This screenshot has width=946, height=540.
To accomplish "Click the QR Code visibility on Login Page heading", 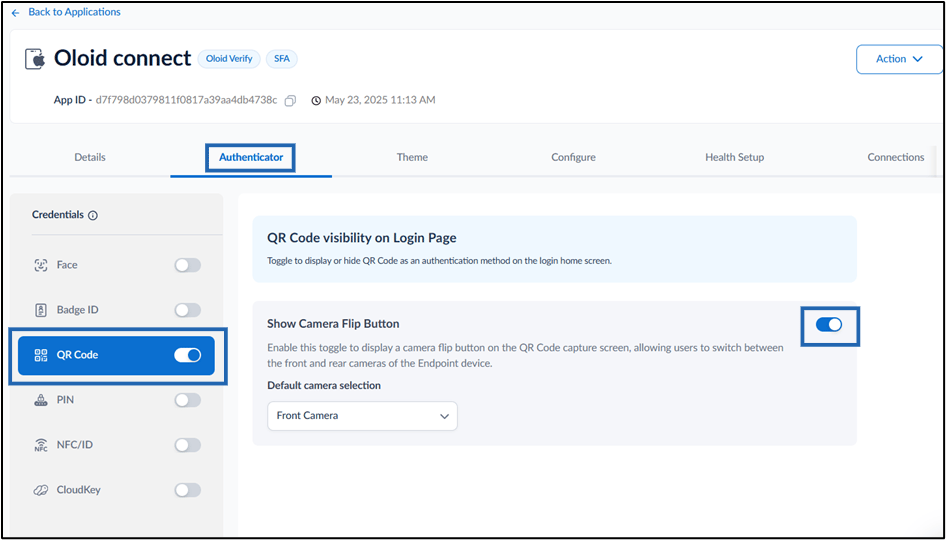I will (362, 238).
